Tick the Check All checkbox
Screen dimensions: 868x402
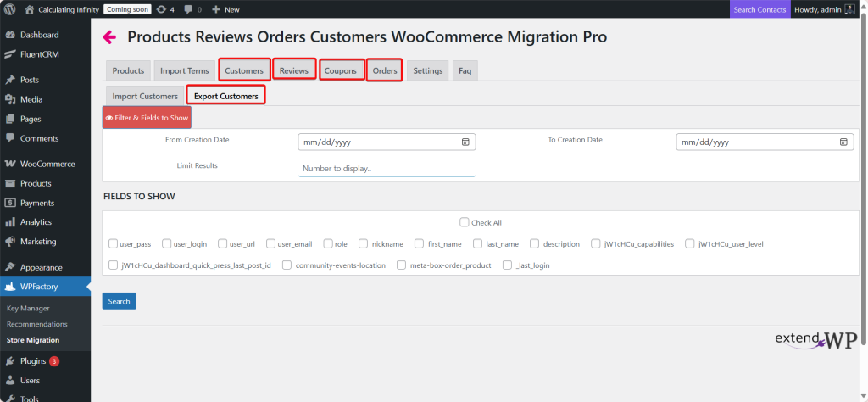pos(464,223)
